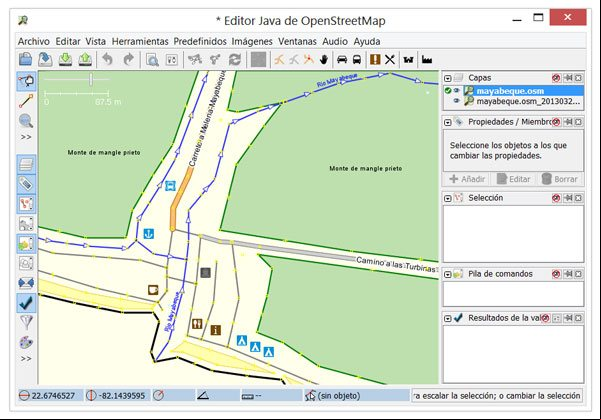
Task: Select the castle preset icon
Action: 409,60
